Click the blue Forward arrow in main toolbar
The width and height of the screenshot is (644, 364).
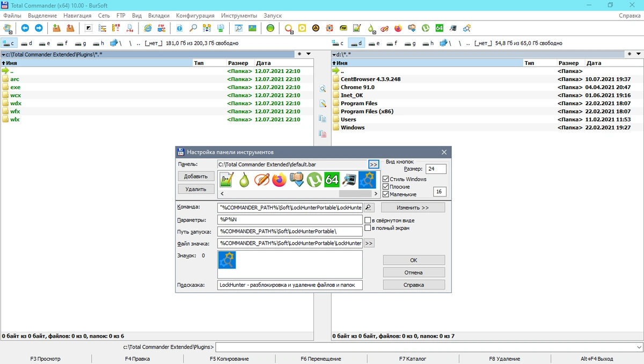[x=39, y=28]
